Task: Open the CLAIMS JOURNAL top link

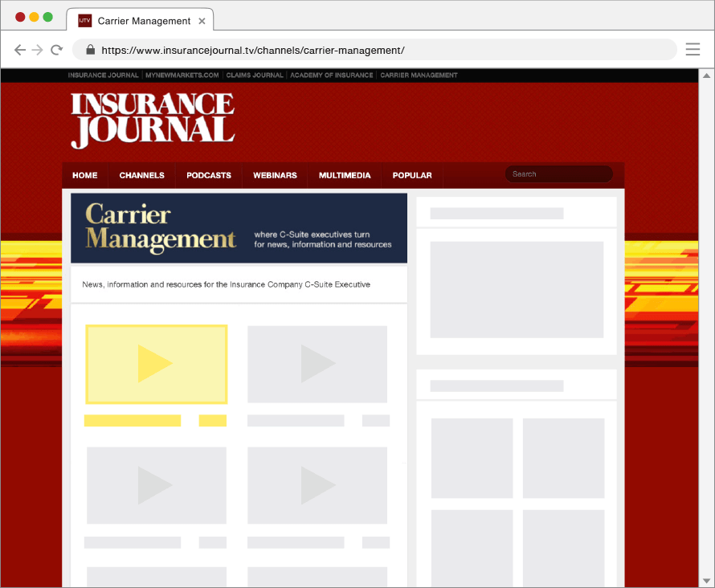Action: [x=255, y=76]
